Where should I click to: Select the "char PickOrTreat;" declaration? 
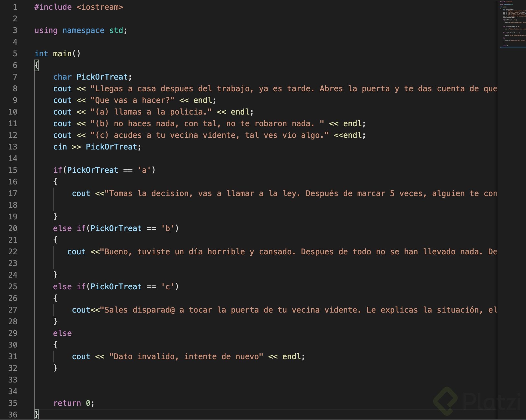tap(93, 77)
